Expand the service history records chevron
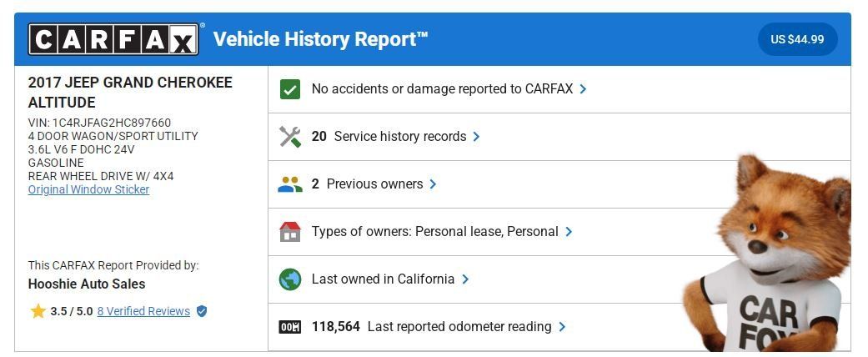 pyautogui.click(x=477, y=137)
